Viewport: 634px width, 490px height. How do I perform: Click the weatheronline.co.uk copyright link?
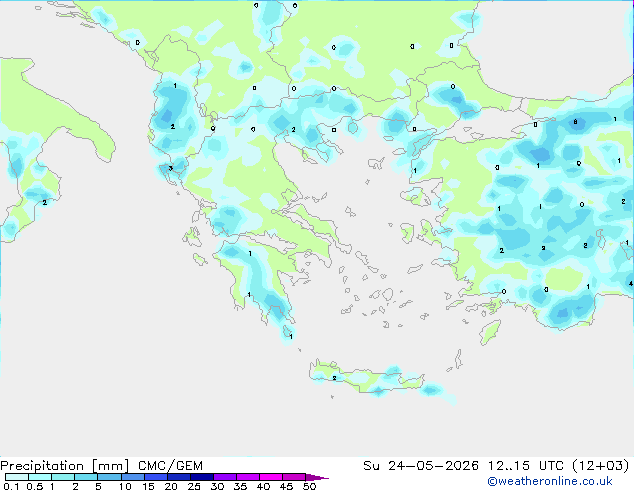[550, 481]
